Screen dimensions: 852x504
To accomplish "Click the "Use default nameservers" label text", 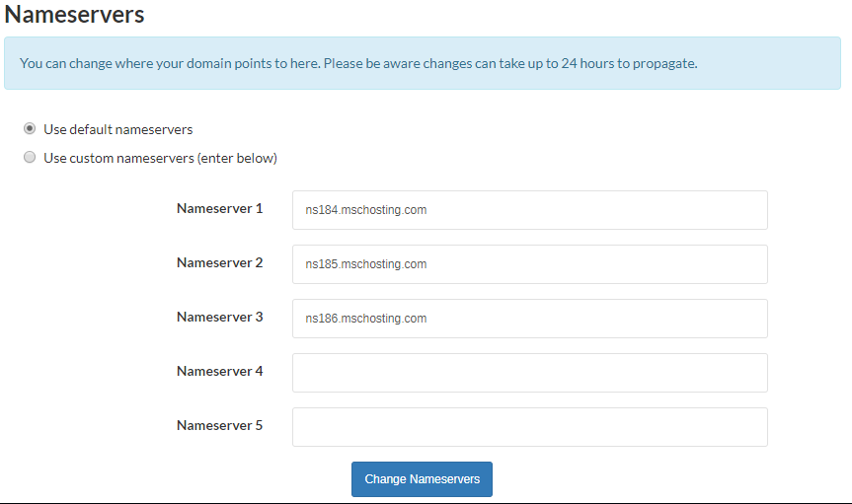I will [117, 129].
